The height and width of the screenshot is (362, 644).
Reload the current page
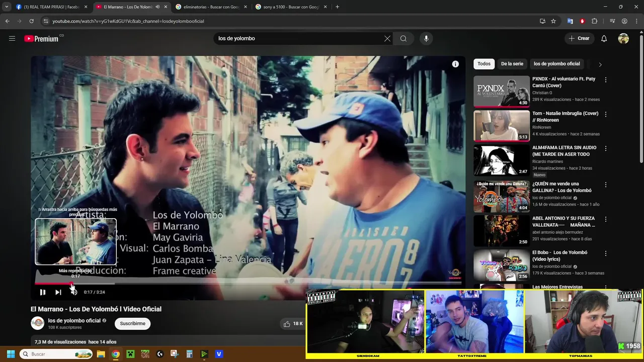[31, 21]
